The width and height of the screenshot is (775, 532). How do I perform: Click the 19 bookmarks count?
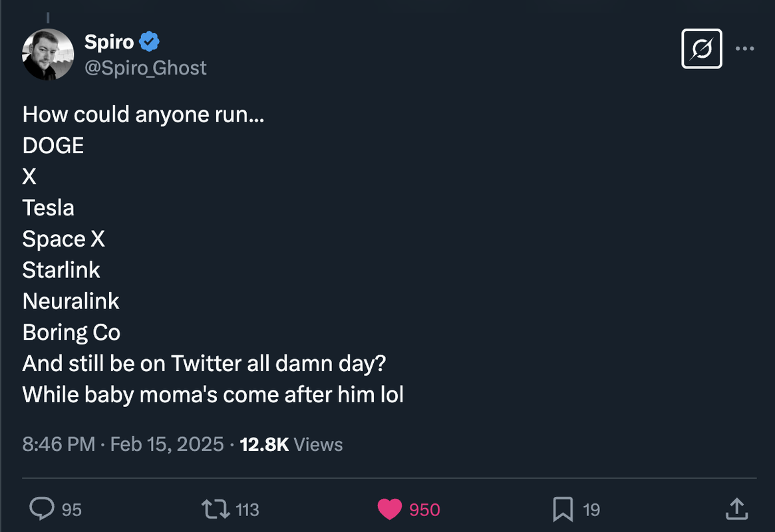tap(591, 509)
